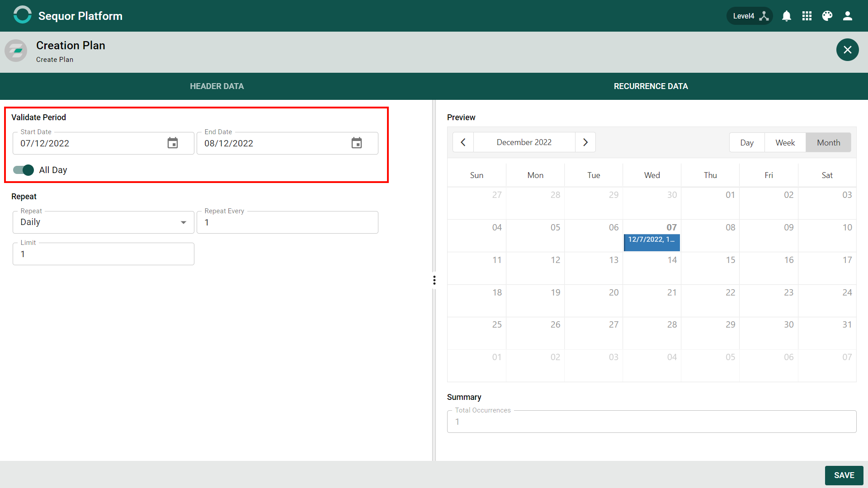Go to previous month in preview
This screenshot has height=488, width=868.
click(463, 142)
